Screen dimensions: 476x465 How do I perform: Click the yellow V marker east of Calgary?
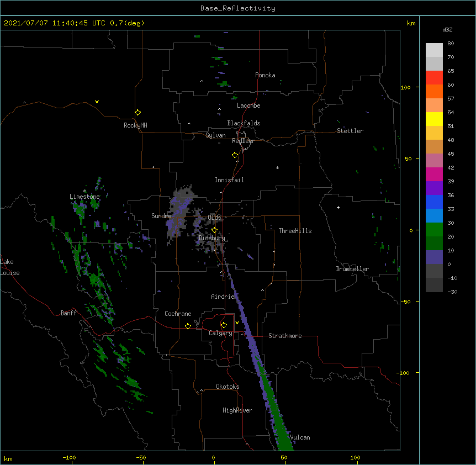pyautogui.click(x=237, y=323)
